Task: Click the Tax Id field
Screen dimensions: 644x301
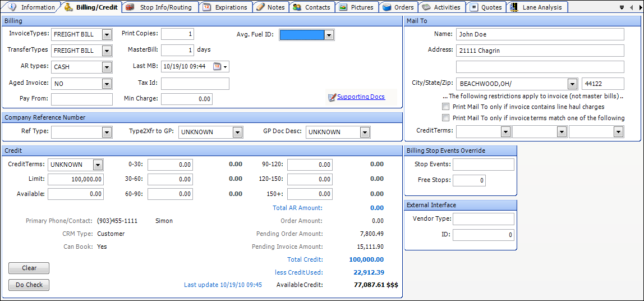Action: point(195,84)
